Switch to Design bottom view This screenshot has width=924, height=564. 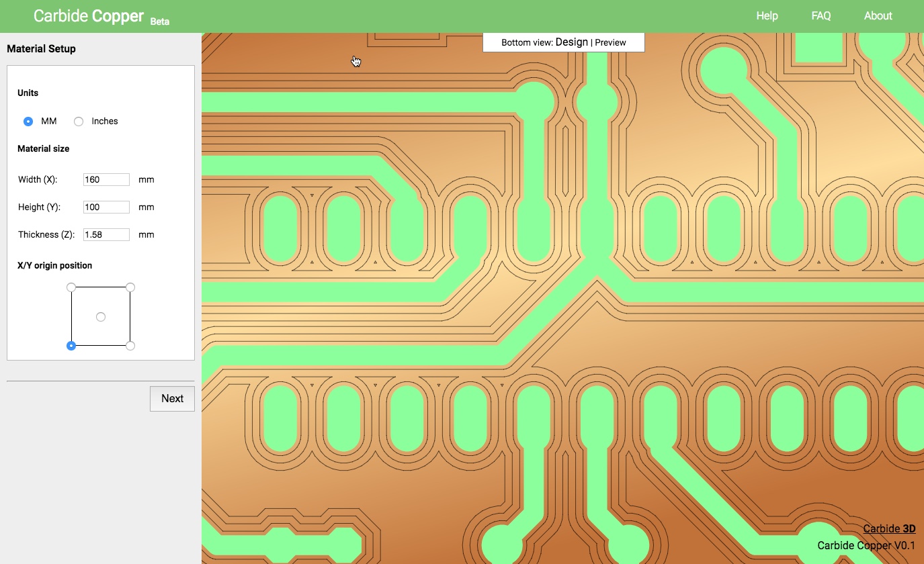coord(571,42)
